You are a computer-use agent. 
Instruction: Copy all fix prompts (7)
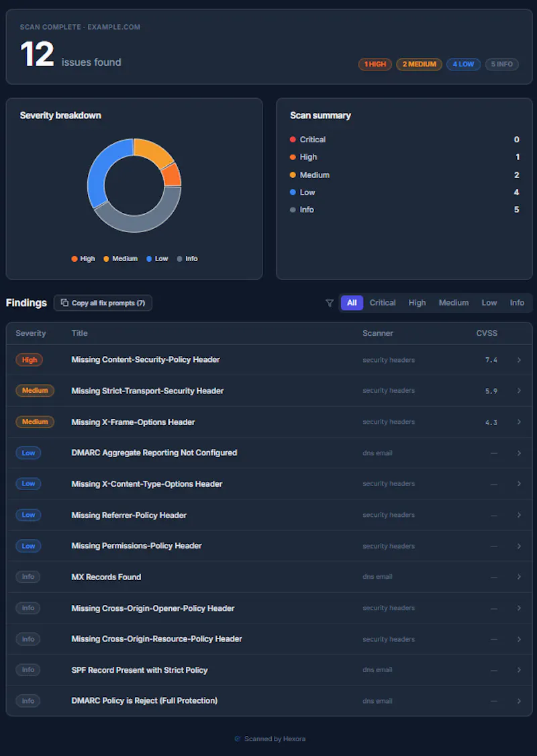pyautogui.click(x=103, y=303)
